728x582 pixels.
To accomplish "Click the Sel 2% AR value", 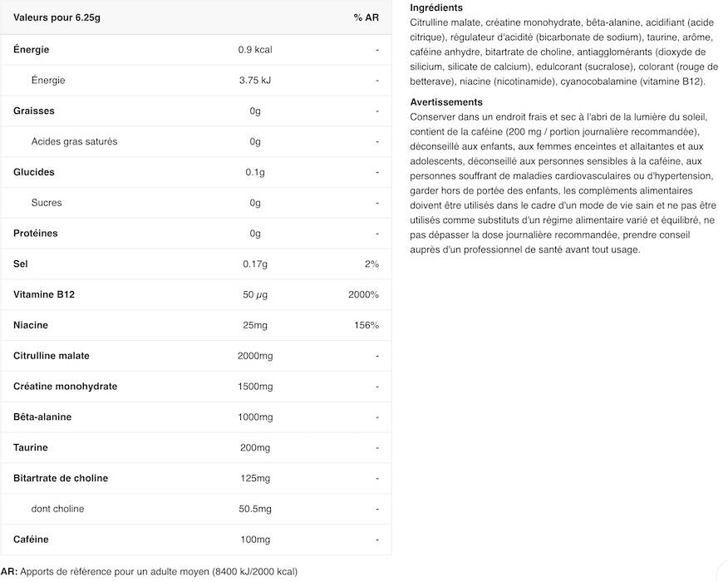I will (x=371, y=264).
